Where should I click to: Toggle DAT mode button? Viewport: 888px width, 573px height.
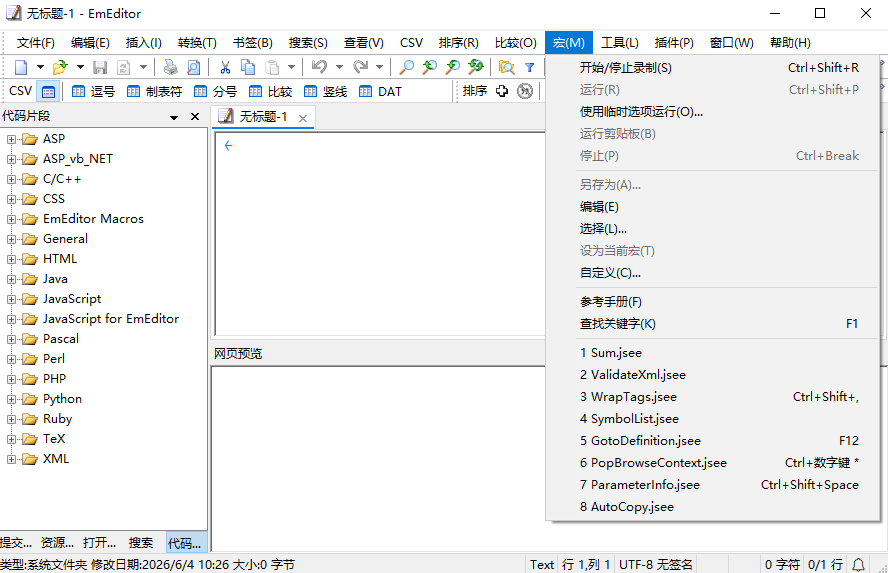381,91
